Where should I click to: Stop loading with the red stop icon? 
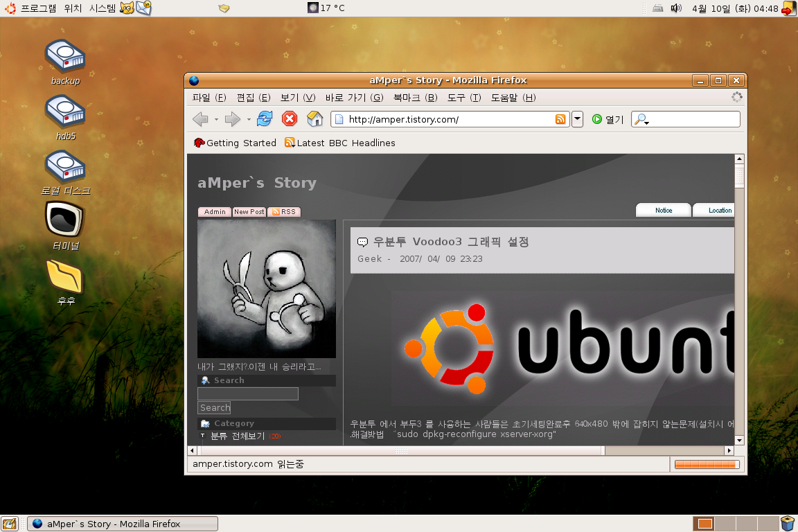coord(290,118)
